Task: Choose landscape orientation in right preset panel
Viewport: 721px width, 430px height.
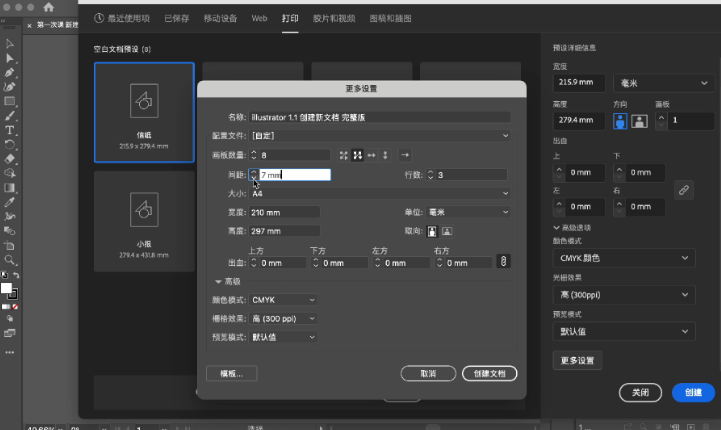Action: coord(639,120)
